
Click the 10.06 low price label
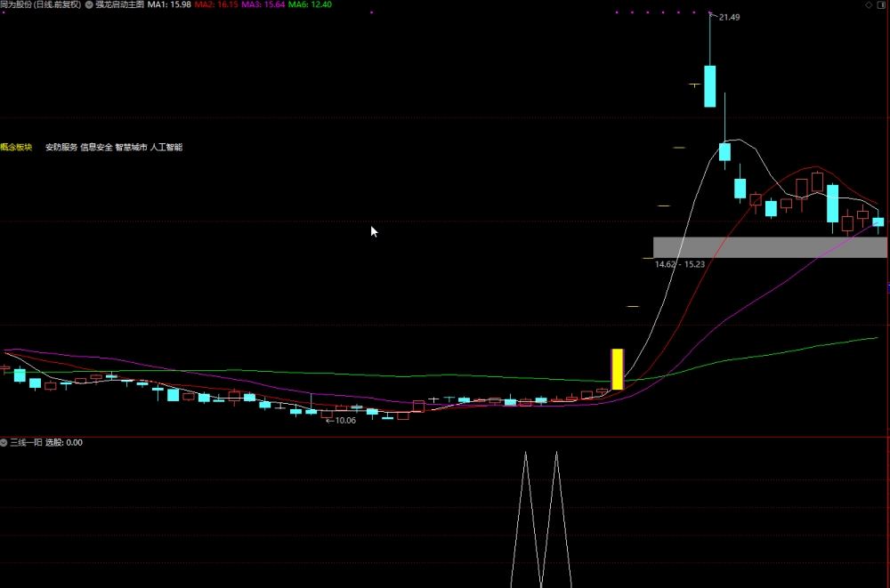click(345, 421)
